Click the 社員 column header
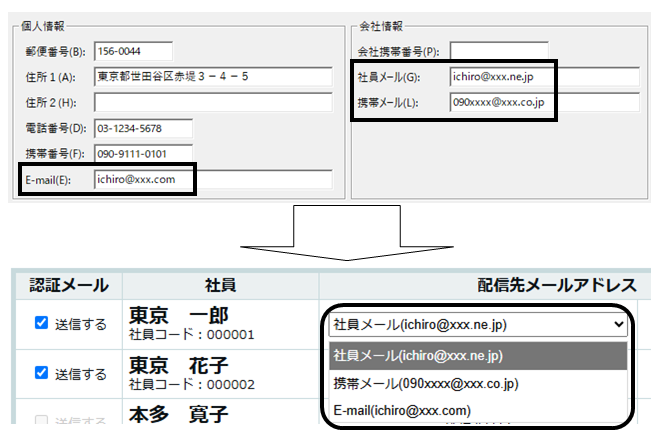 click(x=220, y=285)
